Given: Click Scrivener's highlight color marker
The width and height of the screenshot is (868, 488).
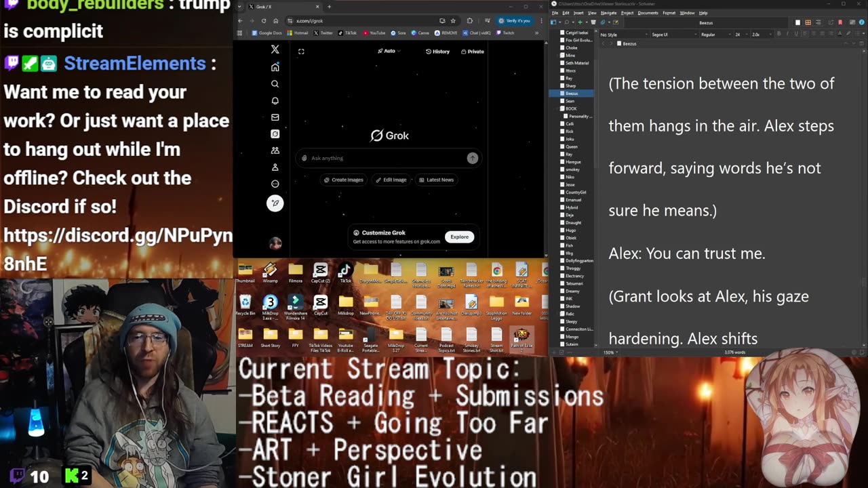Looking at the screenshot, I should click(x=848, y=34).
